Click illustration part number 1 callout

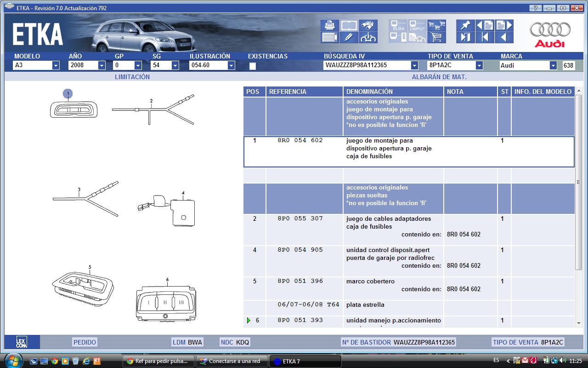tap(68, 94)
